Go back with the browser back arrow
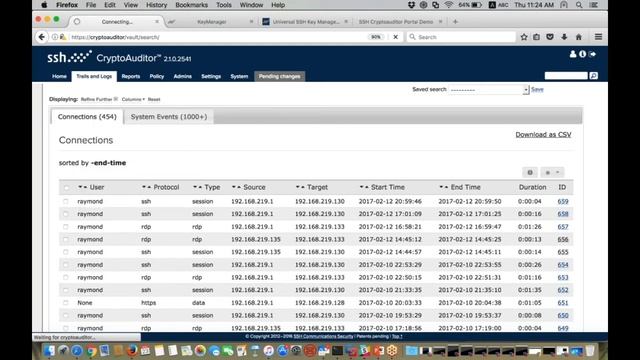Screen dimensions: 640x360 (x=42, y=37)
